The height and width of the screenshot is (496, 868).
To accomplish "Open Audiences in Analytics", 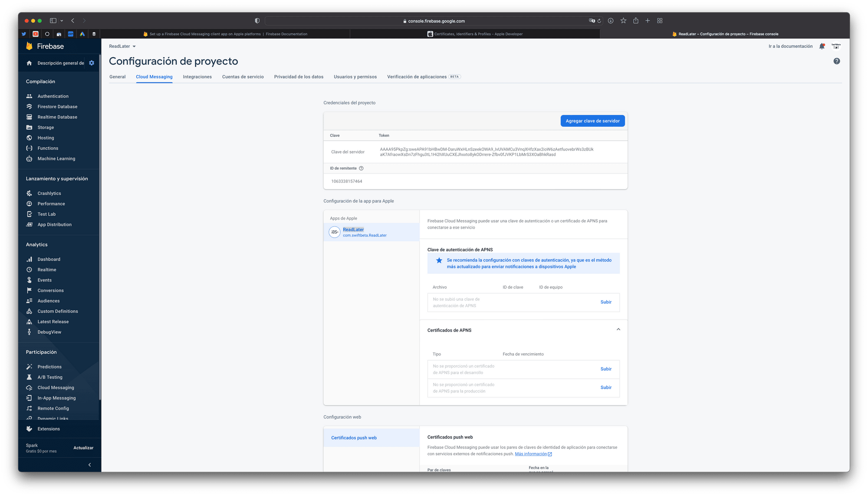I will (49, 301).
